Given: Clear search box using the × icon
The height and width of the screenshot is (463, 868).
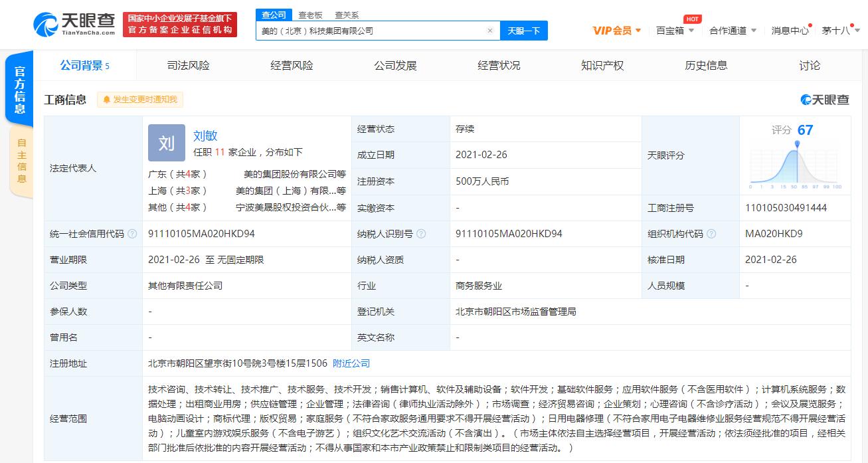Looking at the screenshot, I should click(490, 31).
